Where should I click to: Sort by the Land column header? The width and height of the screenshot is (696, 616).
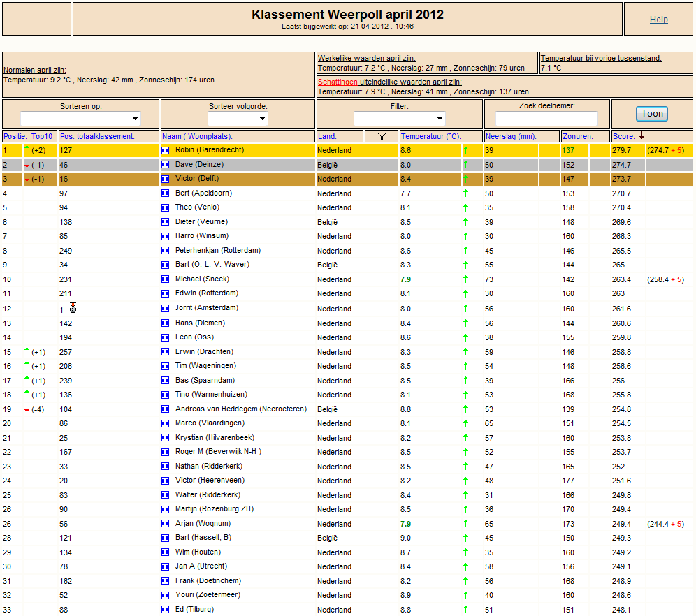tap(327, 136)
